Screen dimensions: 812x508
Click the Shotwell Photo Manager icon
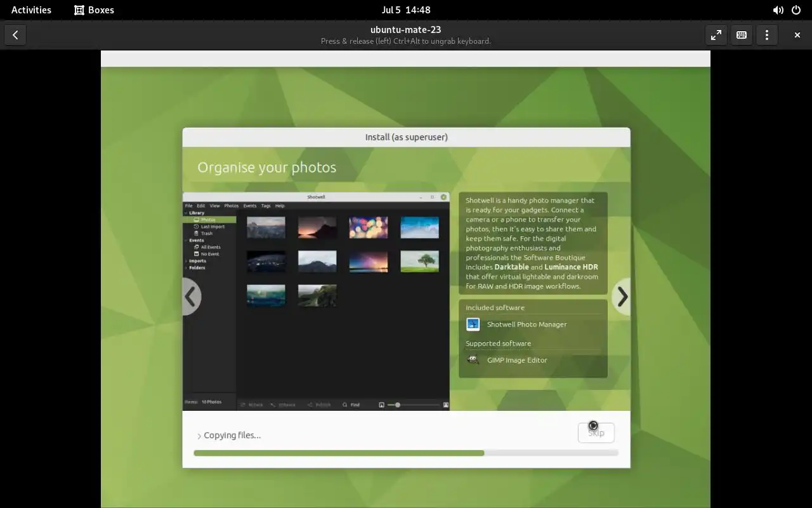tap(473, 324)
